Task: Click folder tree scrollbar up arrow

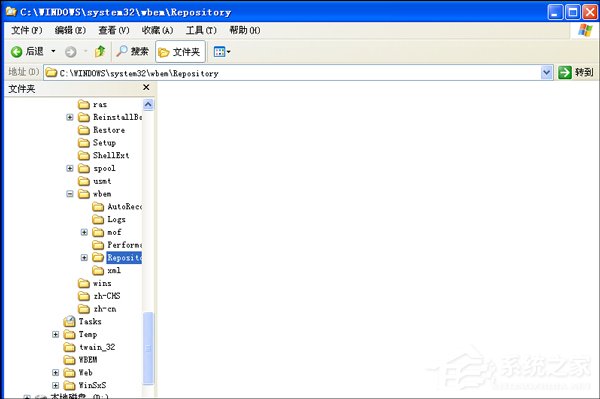Action: click(148, 104)
